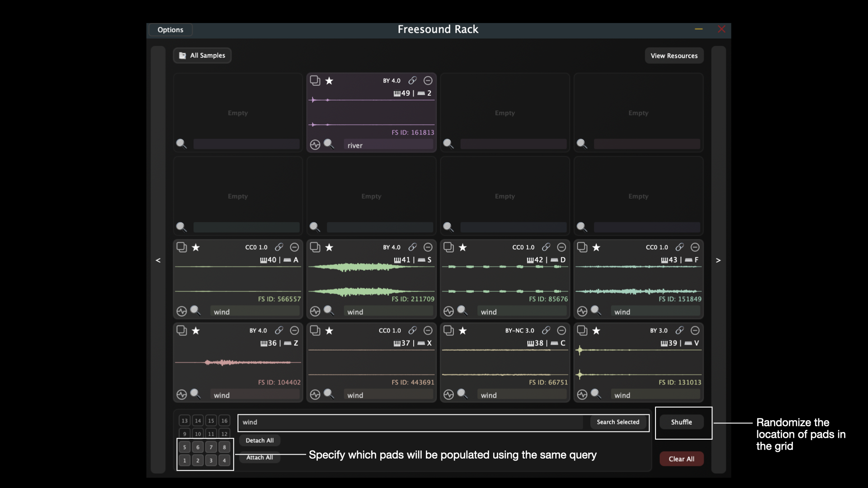Click the waveform icon on the FS ID 131013 pad
The width and height of the screenshot is (868, 488).
pos(582,395)
